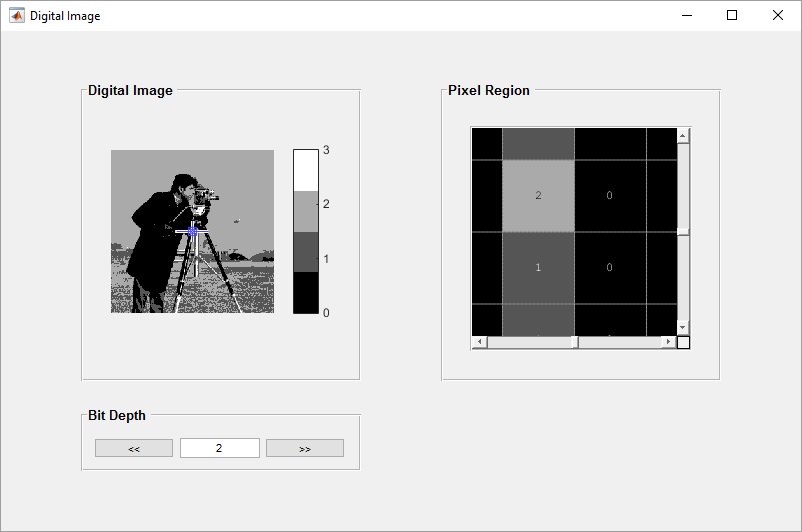802x532 pixels.
Task: Click the Pixel Region scroll left arrow
Action: (x=478, y=342)
